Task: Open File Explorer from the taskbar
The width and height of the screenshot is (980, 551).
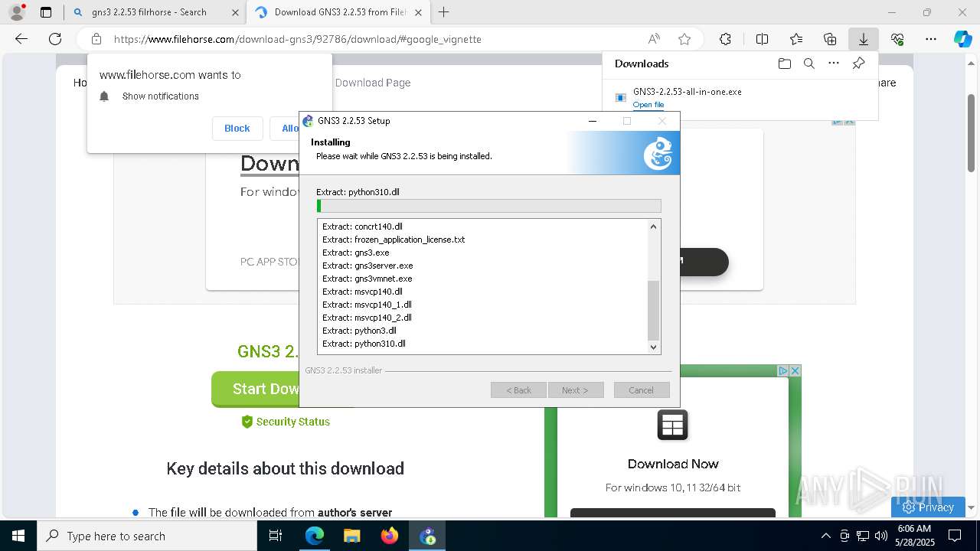Action: point(351,536)
